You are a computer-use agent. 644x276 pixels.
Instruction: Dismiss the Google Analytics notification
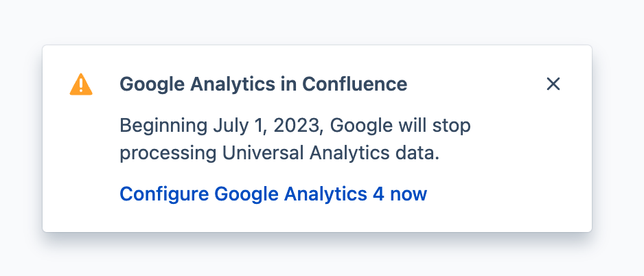coord(553,84)
